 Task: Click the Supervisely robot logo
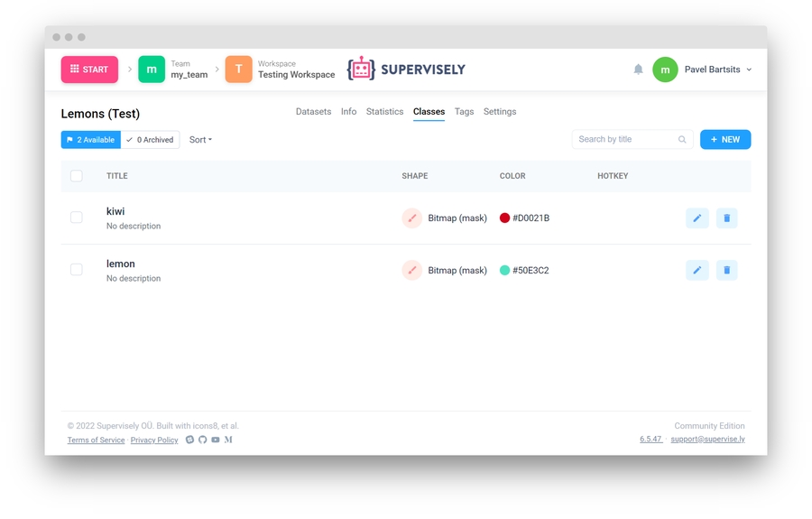tap(362, 70)
